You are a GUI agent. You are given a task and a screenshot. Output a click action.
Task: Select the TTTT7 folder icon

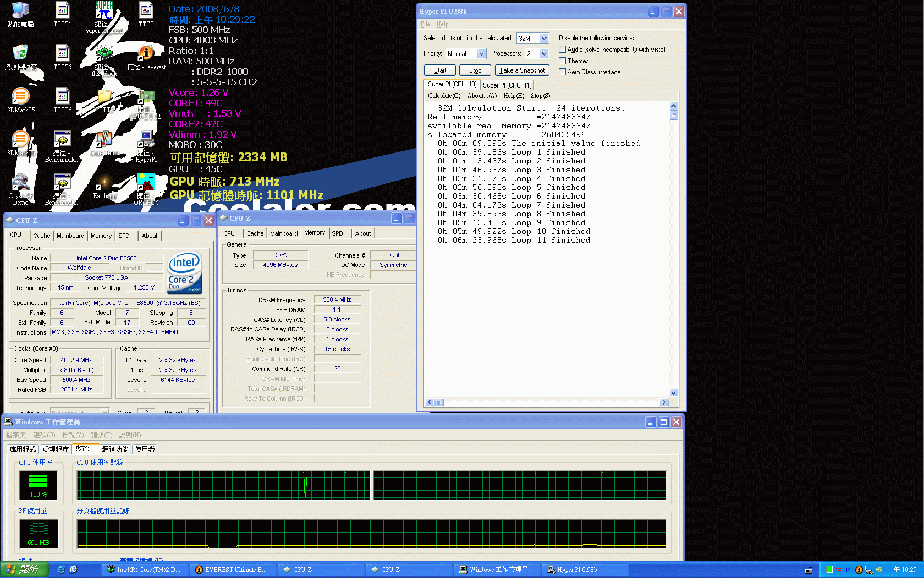pos(104,100)
